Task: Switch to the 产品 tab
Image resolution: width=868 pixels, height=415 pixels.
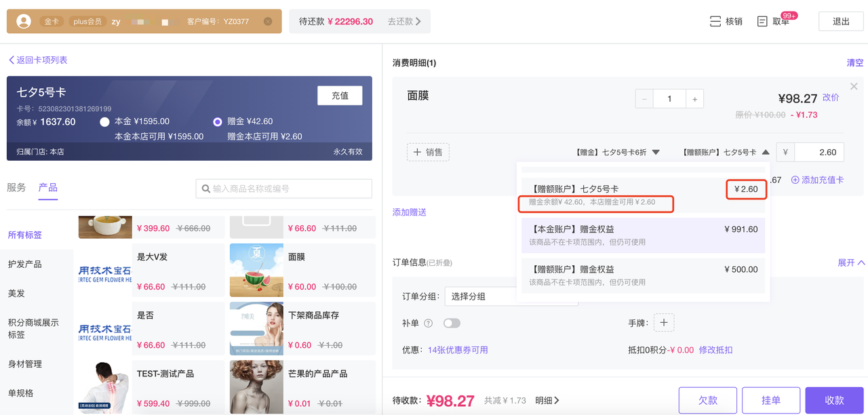Action: (47, 188)
